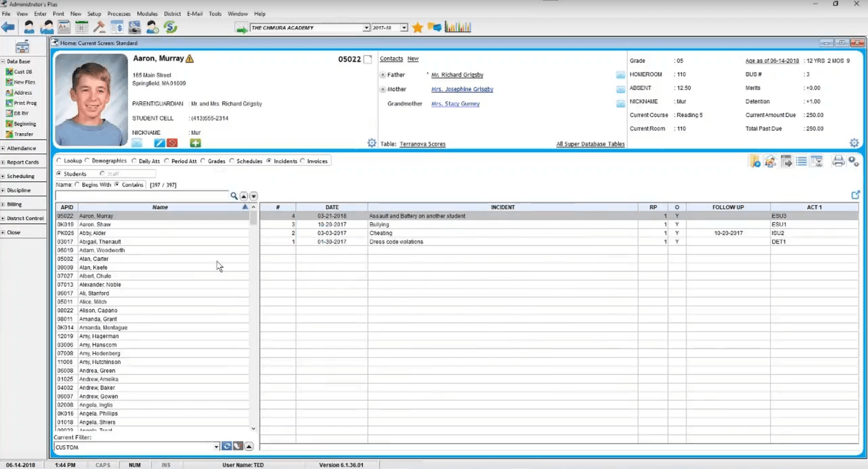Expand the Attendance sidebar section

[23, 148]
